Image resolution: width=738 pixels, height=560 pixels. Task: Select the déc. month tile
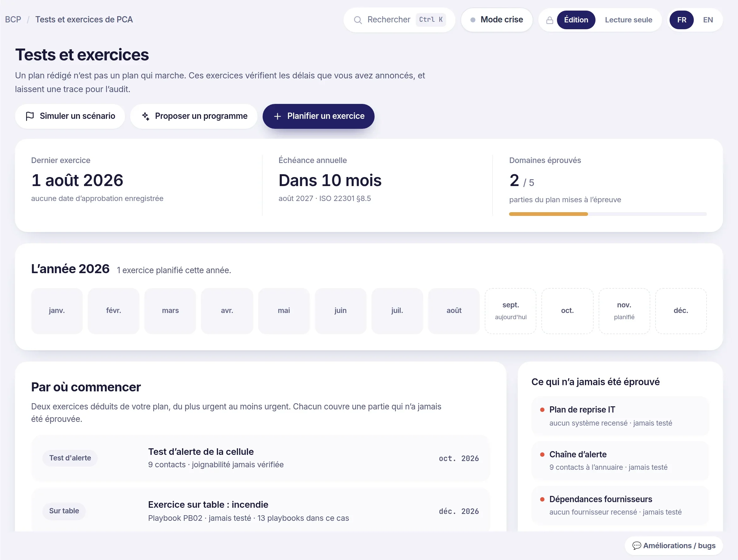pos(681,311)
